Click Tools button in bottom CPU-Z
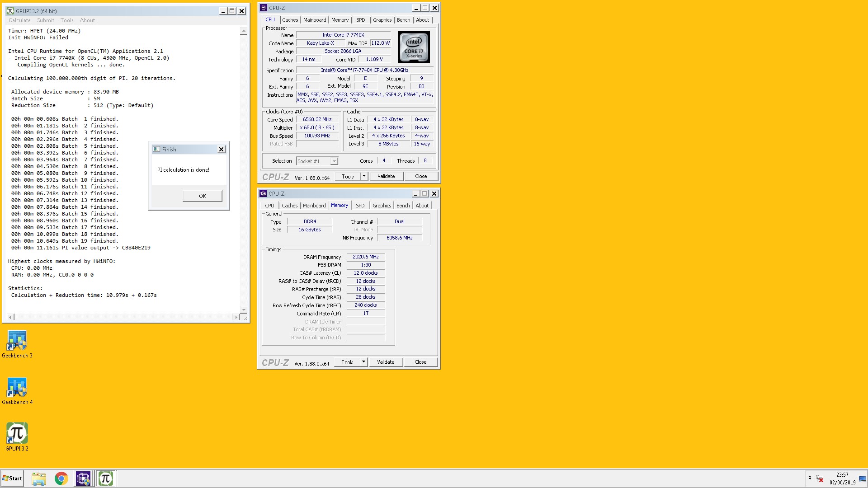 point(347,362)
